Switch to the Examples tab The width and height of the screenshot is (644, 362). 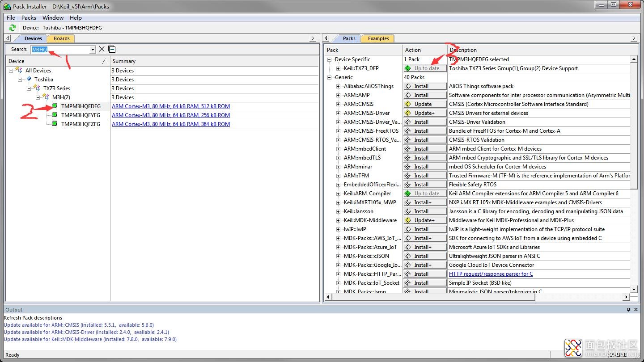[378, 38]
